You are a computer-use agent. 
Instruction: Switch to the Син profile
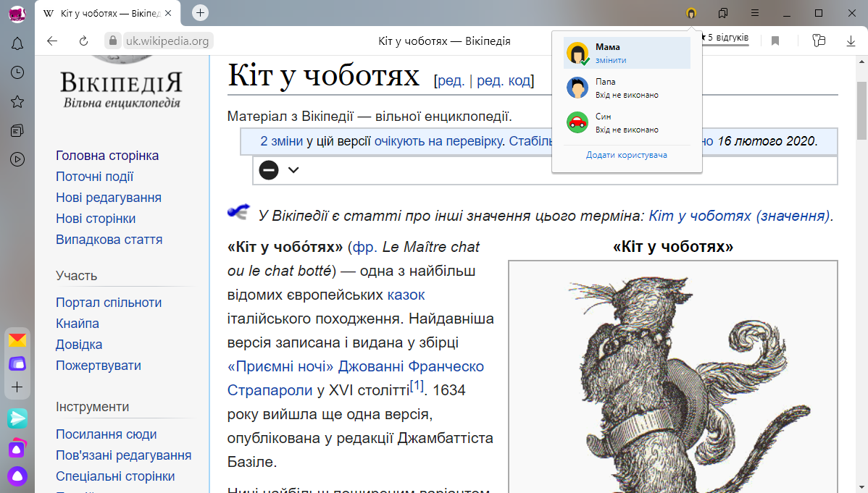627,122
